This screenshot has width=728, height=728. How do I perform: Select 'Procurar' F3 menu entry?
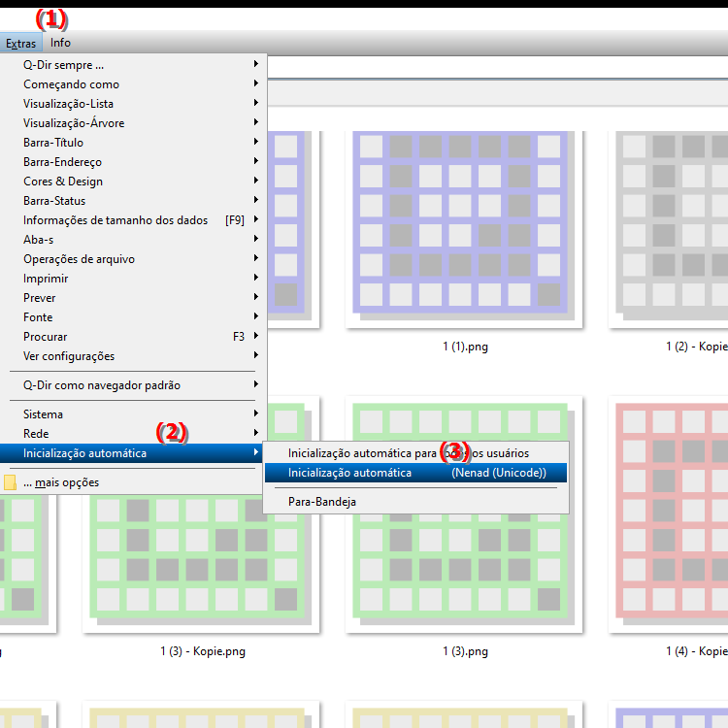click(133, 337)
